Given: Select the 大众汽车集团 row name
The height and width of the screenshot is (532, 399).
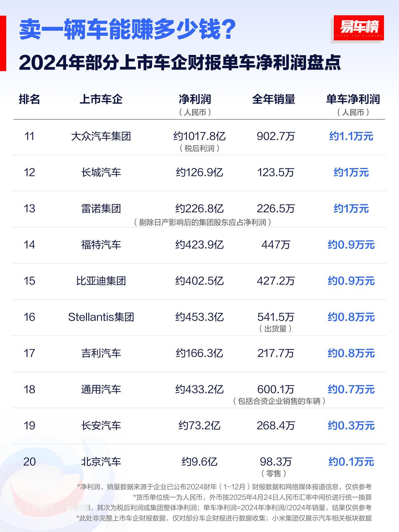Looking at the screenshot, I should pyautogui.click(x=101, y=136).
